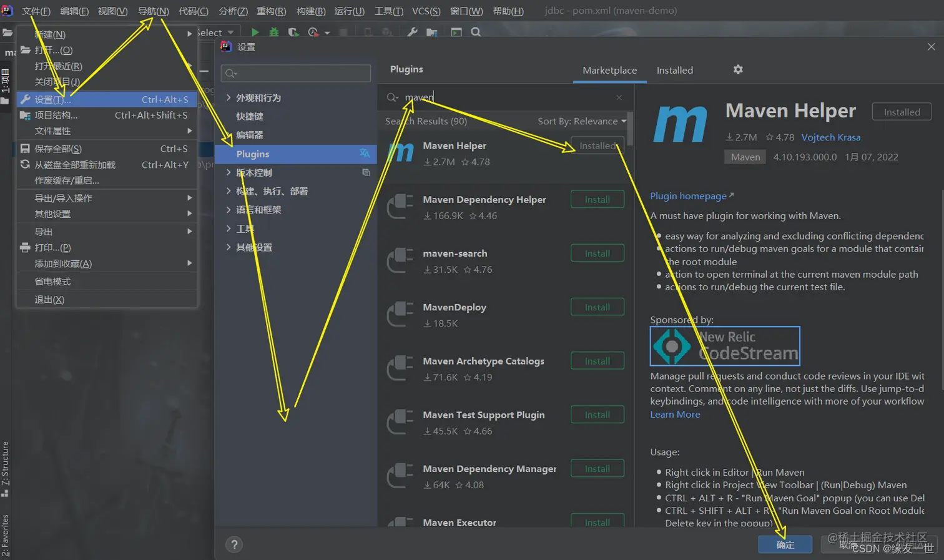The width and height of the screenshot is (944, 560).
Task: Open the Plugin homepage link
Action: (692, 196)
